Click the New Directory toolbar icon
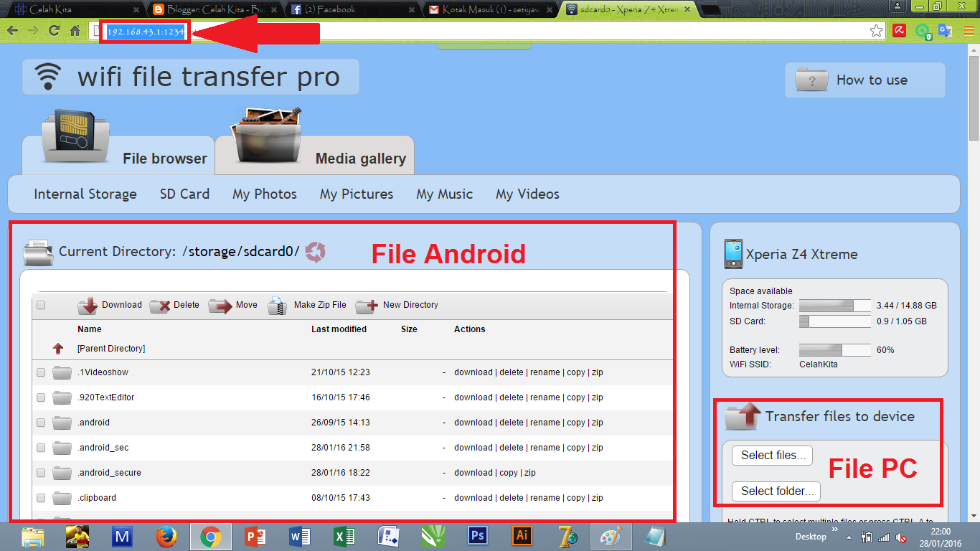Image resolution: width=980 pixels, height=551 pixels. coord(366,306)
